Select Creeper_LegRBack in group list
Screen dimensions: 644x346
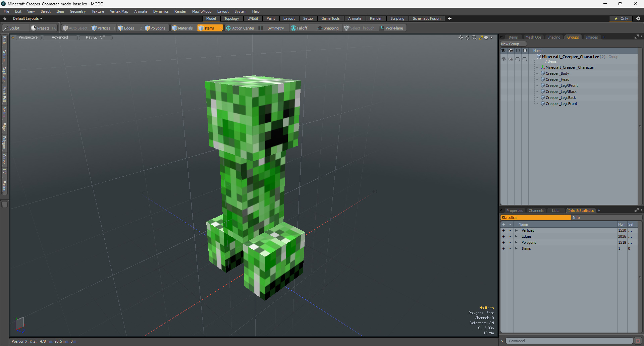coord(561,92)
